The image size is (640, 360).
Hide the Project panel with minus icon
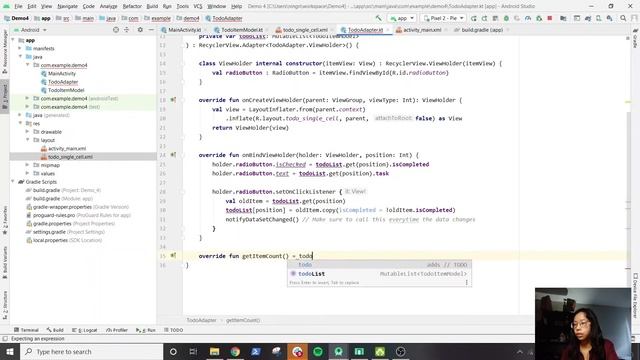(151, 30)
